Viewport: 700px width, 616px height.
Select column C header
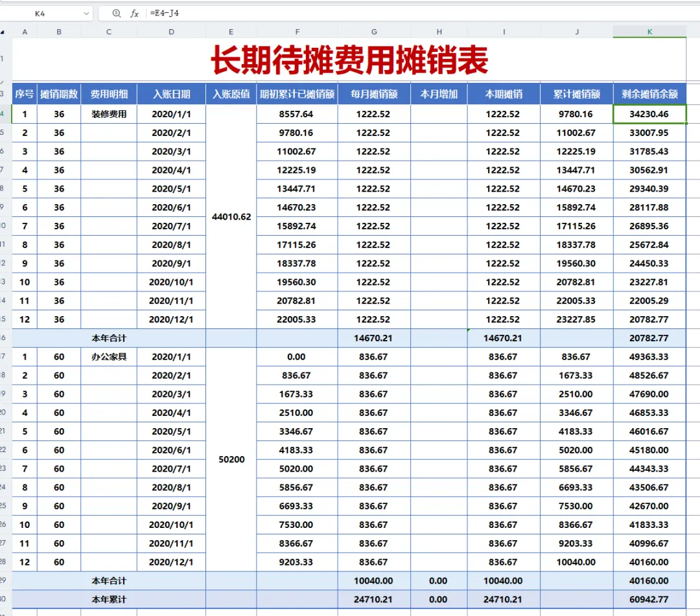pyautogui.click(x=109, y=32)
